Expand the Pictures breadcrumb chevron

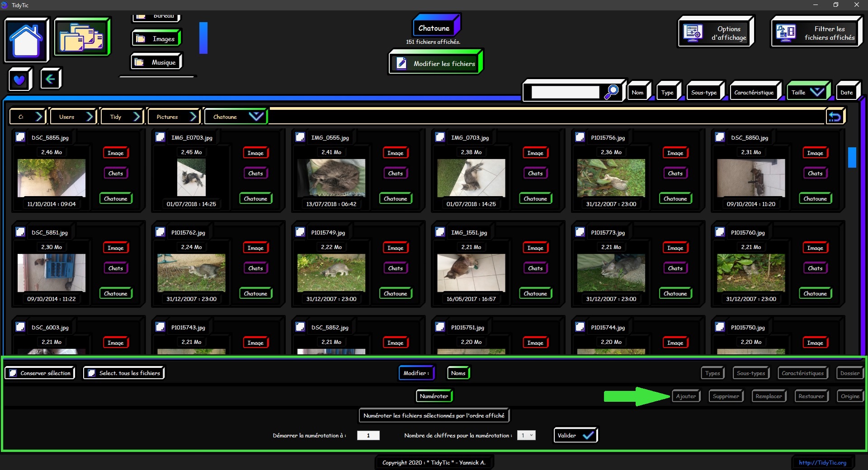click(x=193, y=117)
